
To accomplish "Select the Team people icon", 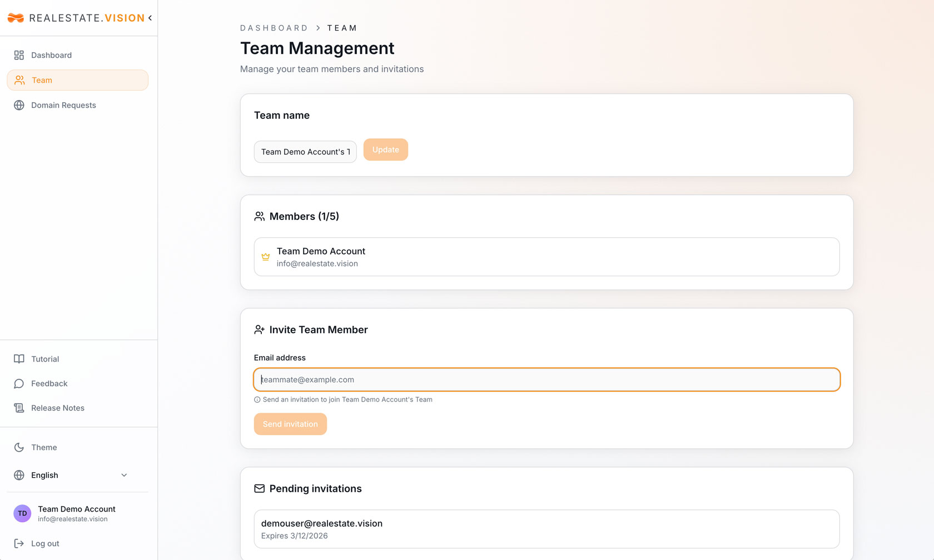I will [19, 80].
